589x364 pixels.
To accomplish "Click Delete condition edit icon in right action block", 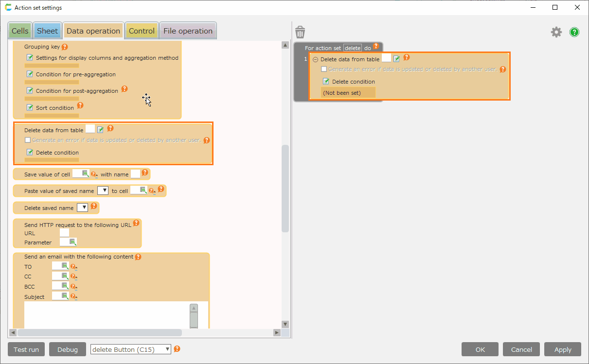I will click(326, 82).
